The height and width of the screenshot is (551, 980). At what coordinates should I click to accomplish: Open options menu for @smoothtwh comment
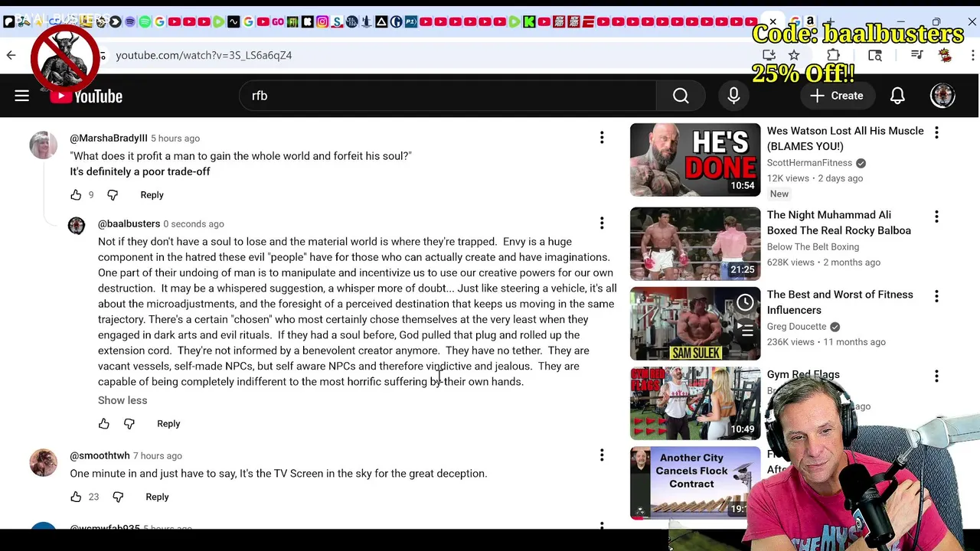[602, 455]
